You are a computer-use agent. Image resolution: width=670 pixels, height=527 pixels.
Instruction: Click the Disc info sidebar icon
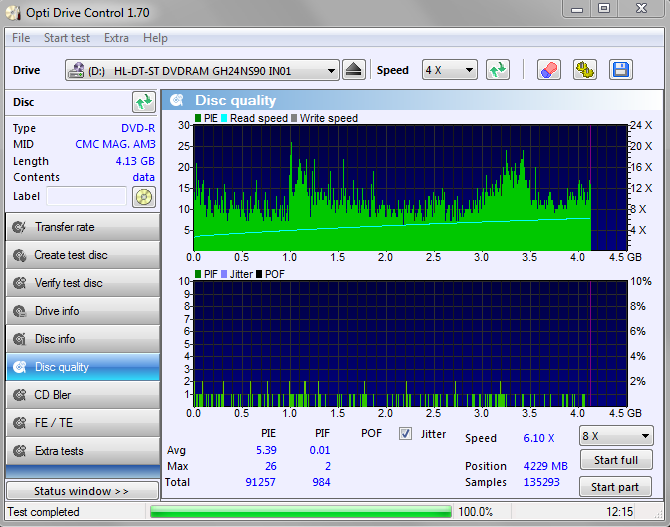(19, 339)
